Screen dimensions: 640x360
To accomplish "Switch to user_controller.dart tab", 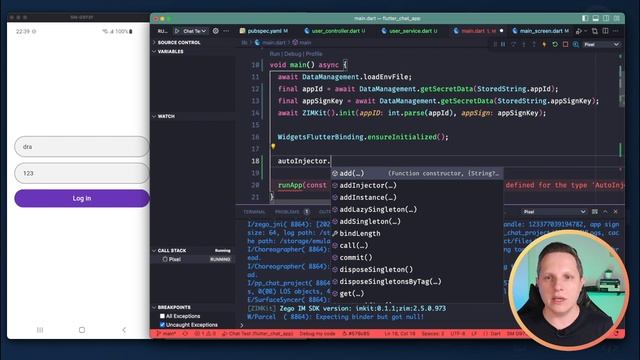I will point(335,31).
